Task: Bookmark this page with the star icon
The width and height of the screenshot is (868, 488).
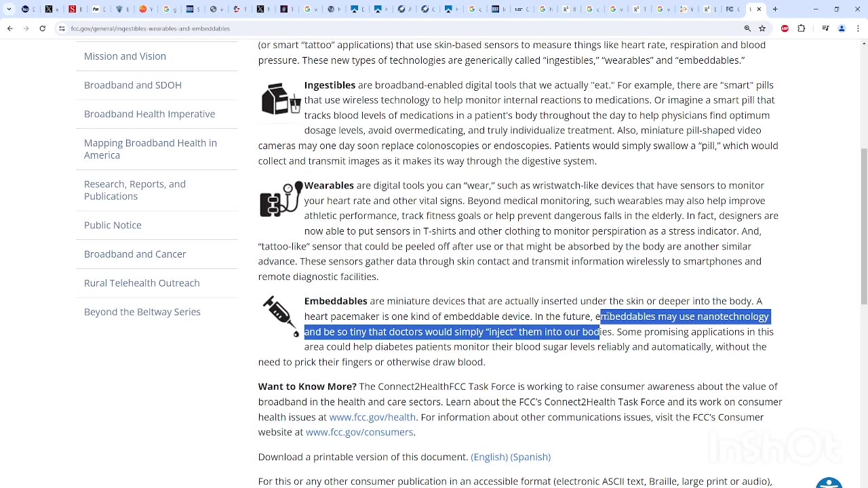Action: [x=762, y=28]
